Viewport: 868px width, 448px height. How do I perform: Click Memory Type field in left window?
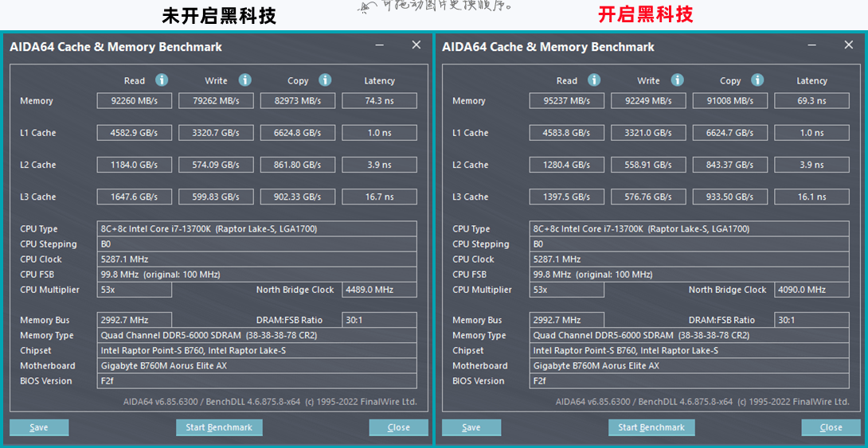coord(257,336)
